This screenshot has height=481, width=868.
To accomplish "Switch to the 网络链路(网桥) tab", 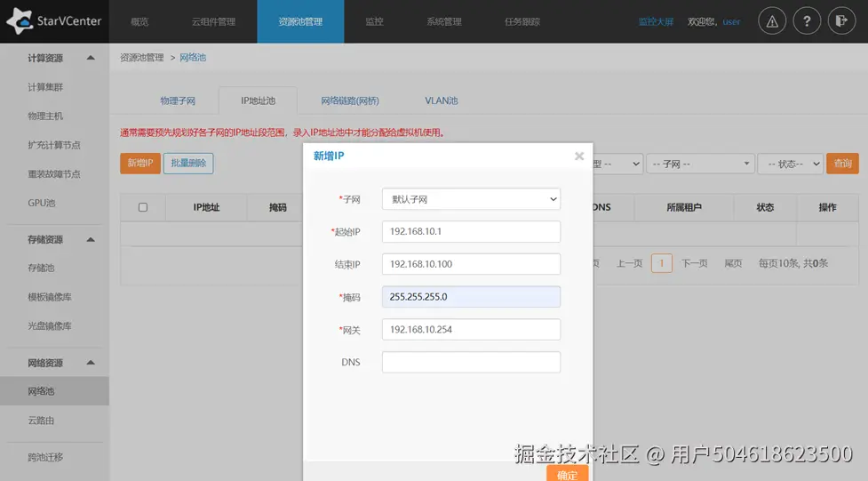I will pyautogui.click(x=350, y=100).
